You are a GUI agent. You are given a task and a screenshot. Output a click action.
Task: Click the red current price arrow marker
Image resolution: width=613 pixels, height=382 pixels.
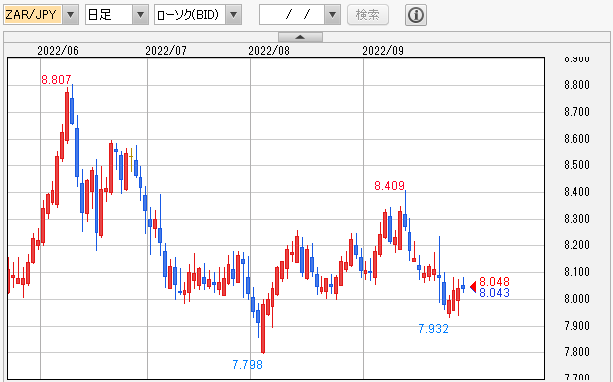point(473,287)
